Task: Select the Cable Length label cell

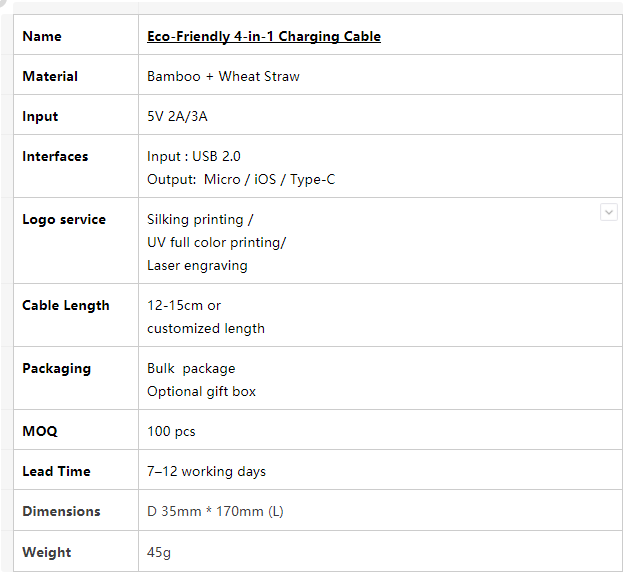Action: pos(76,315)
